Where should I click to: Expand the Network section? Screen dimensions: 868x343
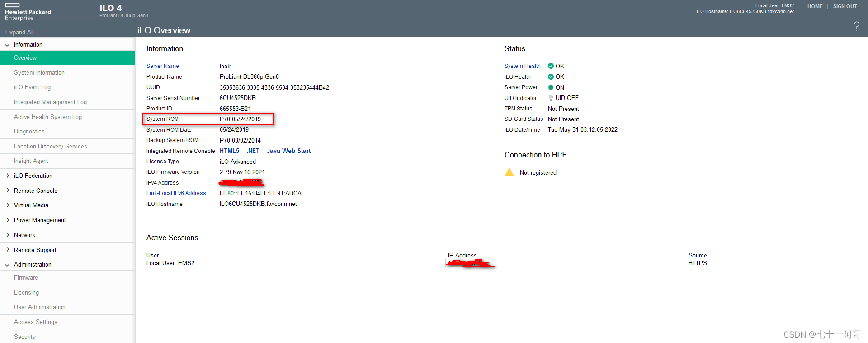click(7, 235)
